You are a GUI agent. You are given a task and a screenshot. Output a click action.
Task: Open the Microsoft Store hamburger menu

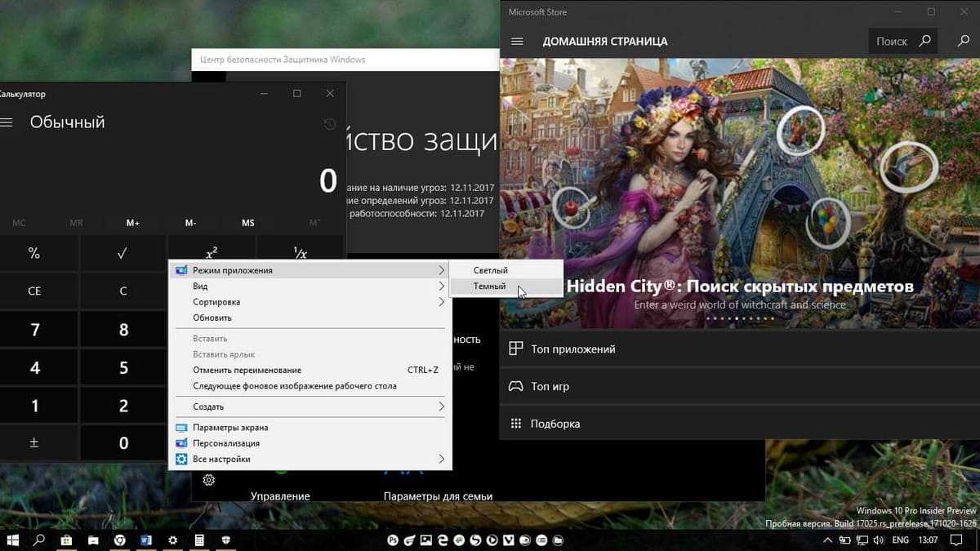tap(516, 42)
